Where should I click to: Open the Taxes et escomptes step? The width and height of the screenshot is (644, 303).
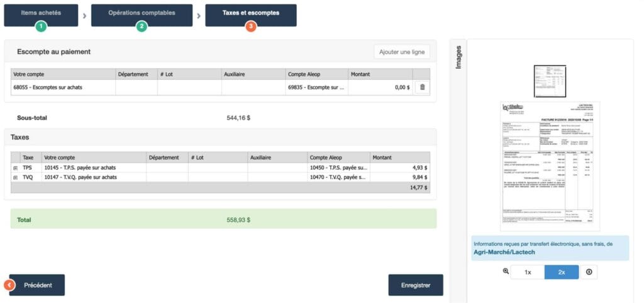(251, 13)
